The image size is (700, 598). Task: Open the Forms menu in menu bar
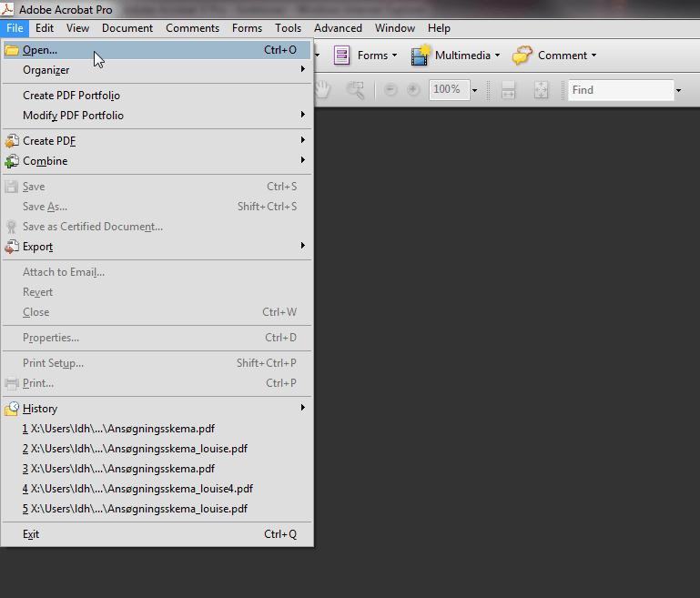point(247,28)
